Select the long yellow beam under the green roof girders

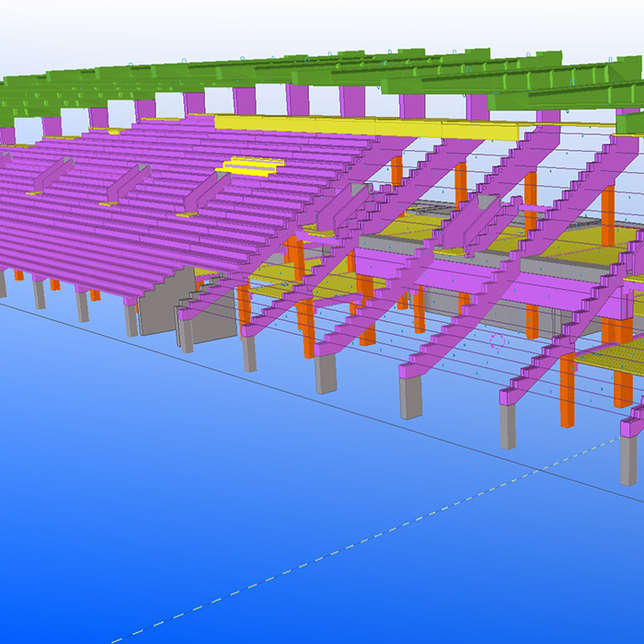point(365,128)
